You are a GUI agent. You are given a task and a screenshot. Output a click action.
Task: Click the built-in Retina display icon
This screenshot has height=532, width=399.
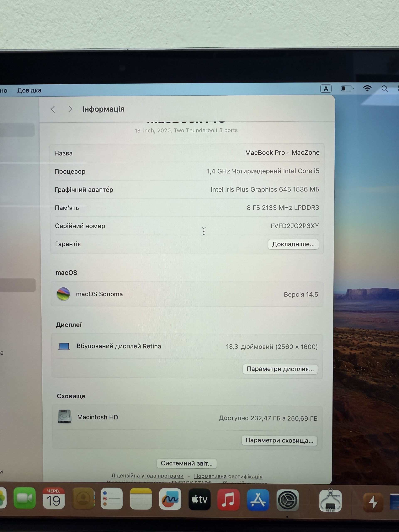(x=64, y=346)
